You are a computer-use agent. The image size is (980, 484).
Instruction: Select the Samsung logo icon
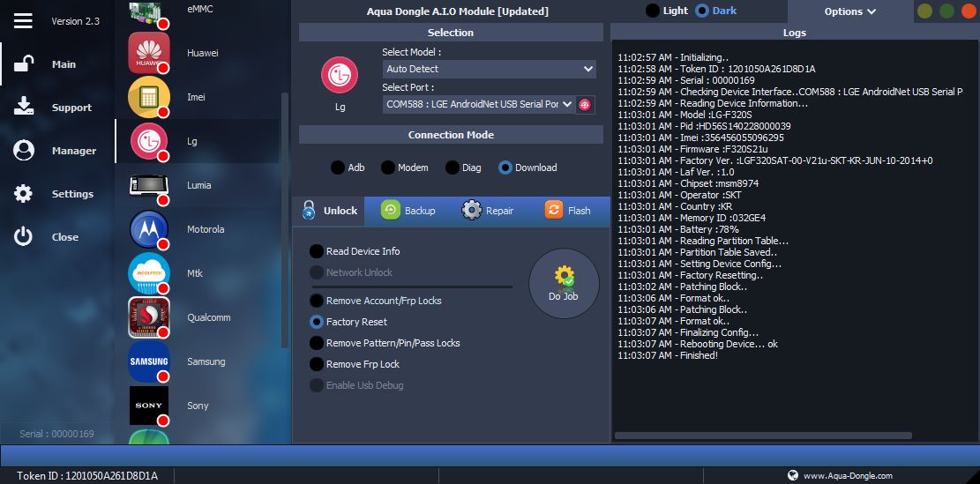149,361
